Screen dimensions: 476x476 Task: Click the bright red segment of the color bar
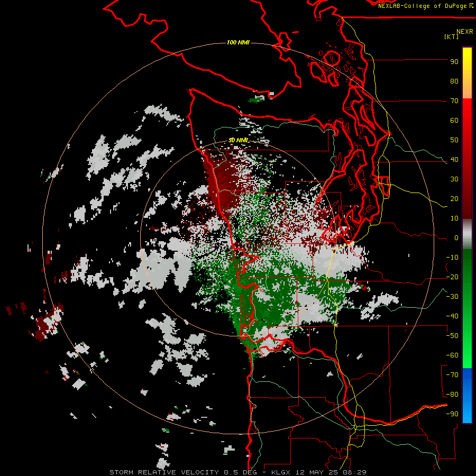click(467, 122)
